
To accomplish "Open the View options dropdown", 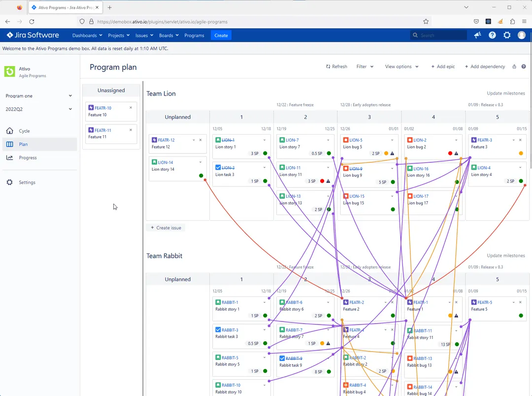I will tap(401, 67).
